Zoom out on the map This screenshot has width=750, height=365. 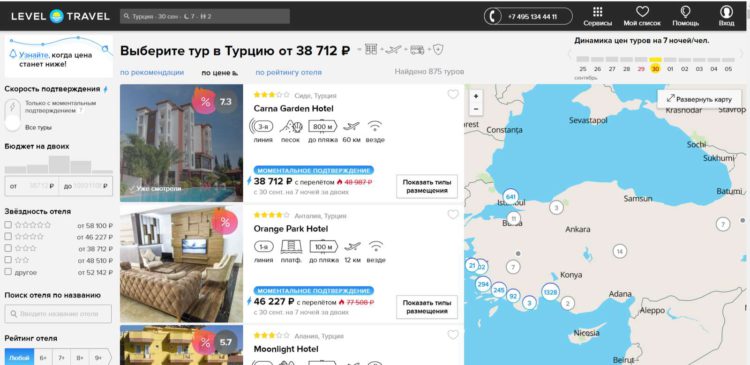475,109
